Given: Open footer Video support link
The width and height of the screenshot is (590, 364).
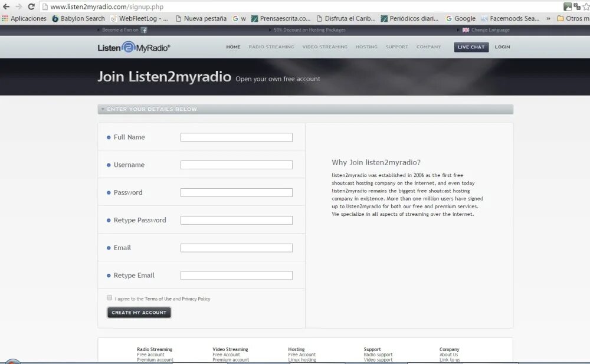Looking at the screenshot, I should [x=378, y=360].
